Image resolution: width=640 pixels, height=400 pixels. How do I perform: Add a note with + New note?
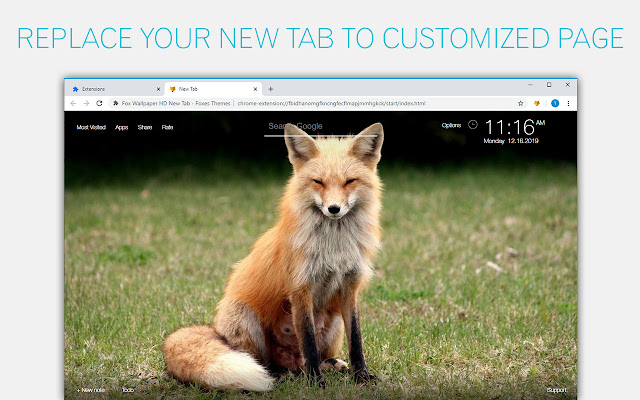(91, 390)
